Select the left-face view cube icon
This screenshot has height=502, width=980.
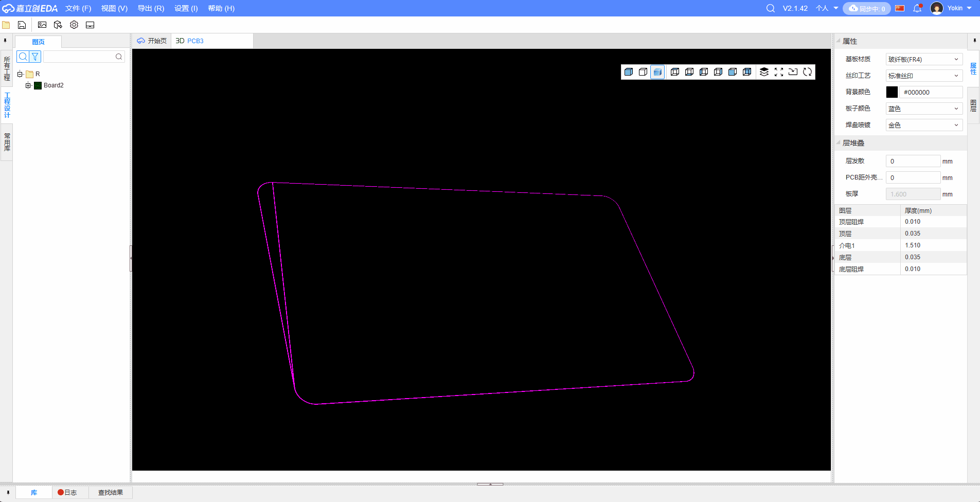pos(704,72)
